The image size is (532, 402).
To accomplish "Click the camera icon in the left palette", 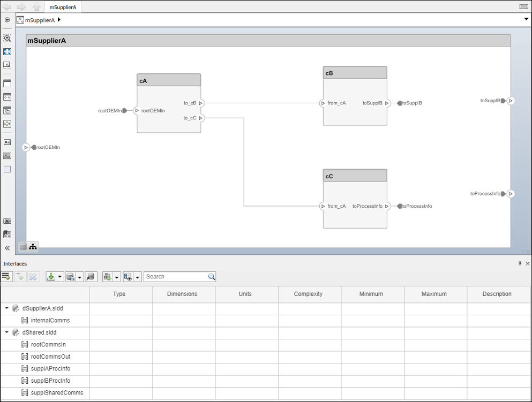I will click(x=7, y=221).
